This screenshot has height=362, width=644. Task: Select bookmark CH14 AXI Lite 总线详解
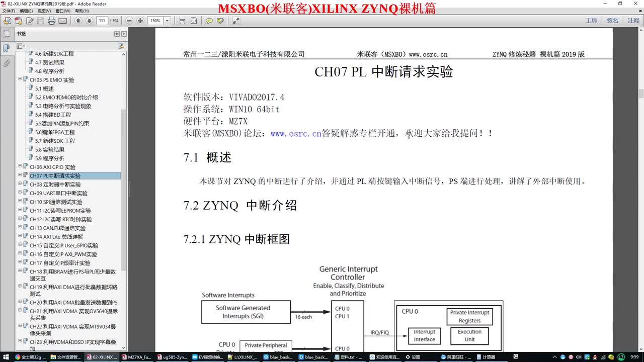click(x=56, y=237)
